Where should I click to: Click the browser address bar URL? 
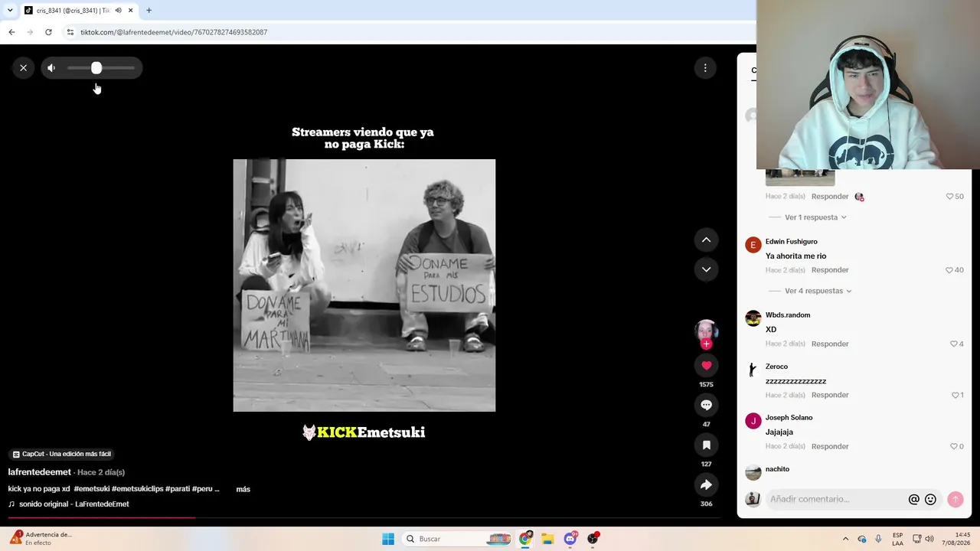(174, 32)
